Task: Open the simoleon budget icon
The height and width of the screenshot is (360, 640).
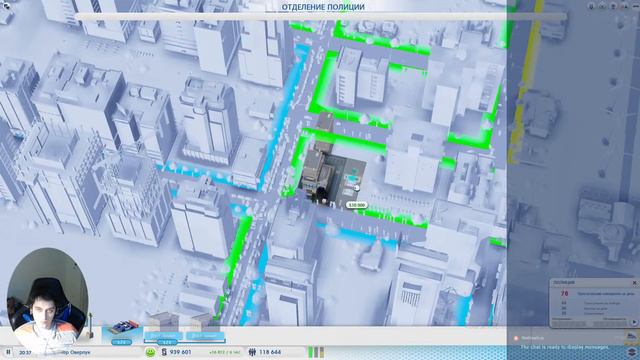Action: [x=164, y=352]
